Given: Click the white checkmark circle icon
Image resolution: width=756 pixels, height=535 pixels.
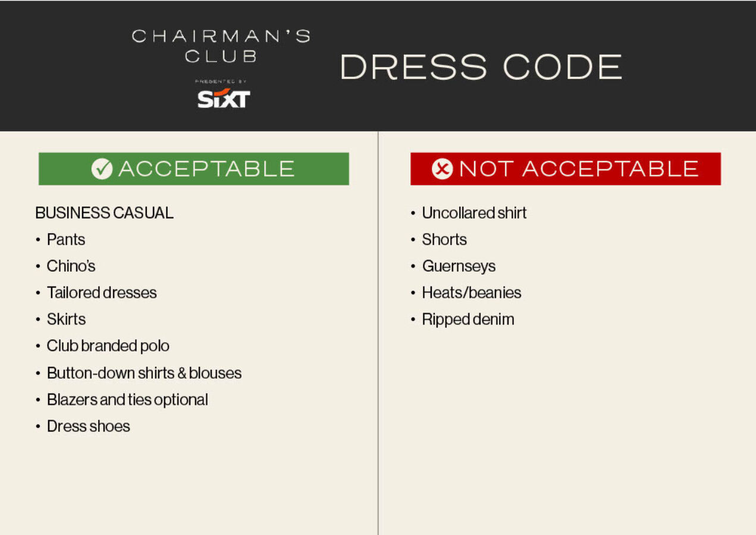Looking at the screenshot, I should pyautogui.click(x=102, y=169).
